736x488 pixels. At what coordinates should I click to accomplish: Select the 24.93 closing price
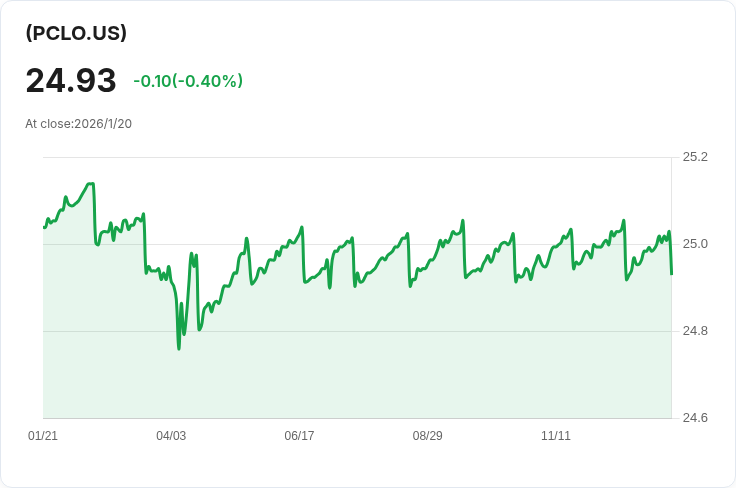(71, 81)
